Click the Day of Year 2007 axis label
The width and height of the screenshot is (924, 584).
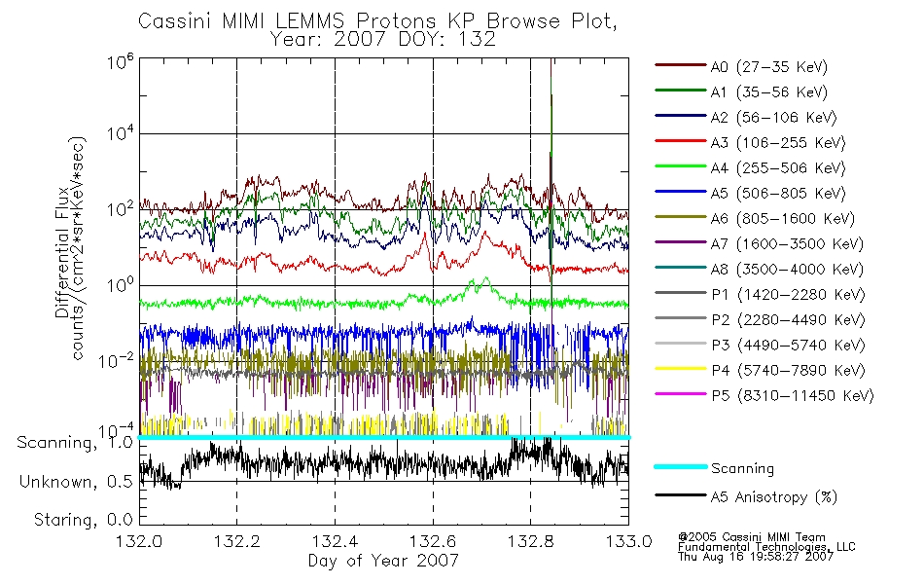coord(383,561)
